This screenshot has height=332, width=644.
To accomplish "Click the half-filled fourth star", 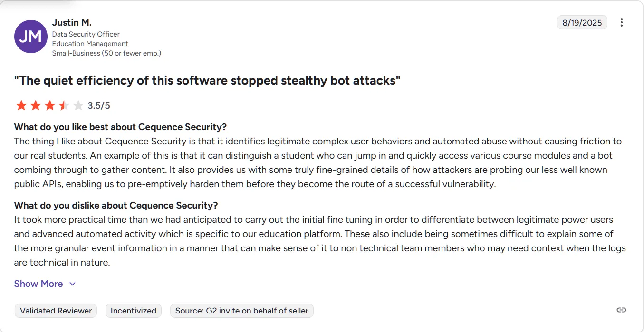I will point(64,105).
